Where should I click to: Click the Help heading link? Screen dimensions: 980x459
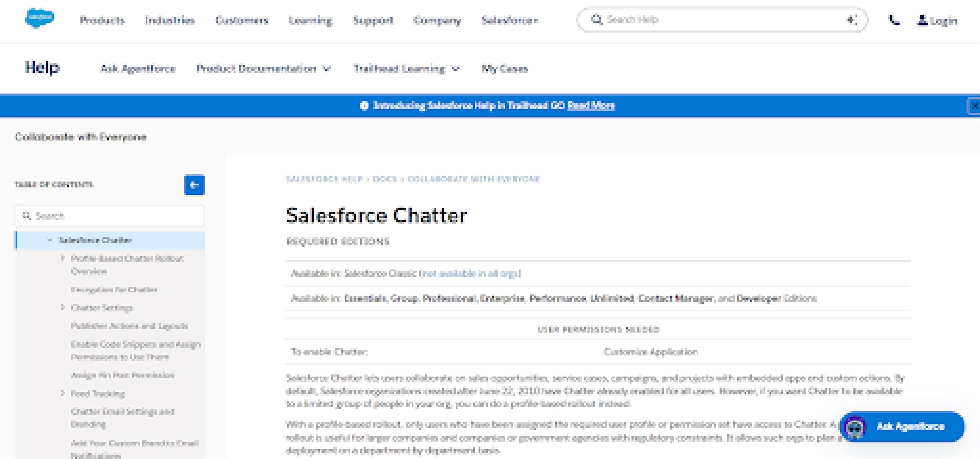click(x=42, y=68)
